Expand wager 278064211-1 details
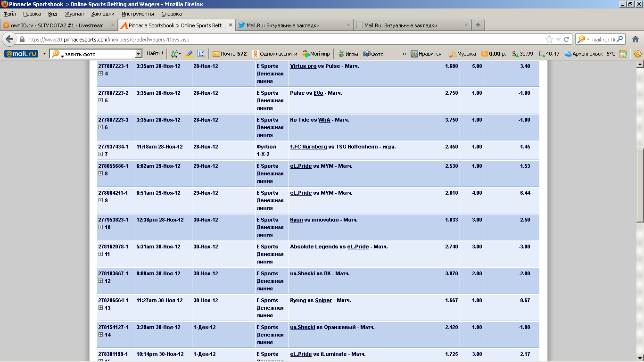Viewport: 644px width, 362px height. (x=100, y=200)
